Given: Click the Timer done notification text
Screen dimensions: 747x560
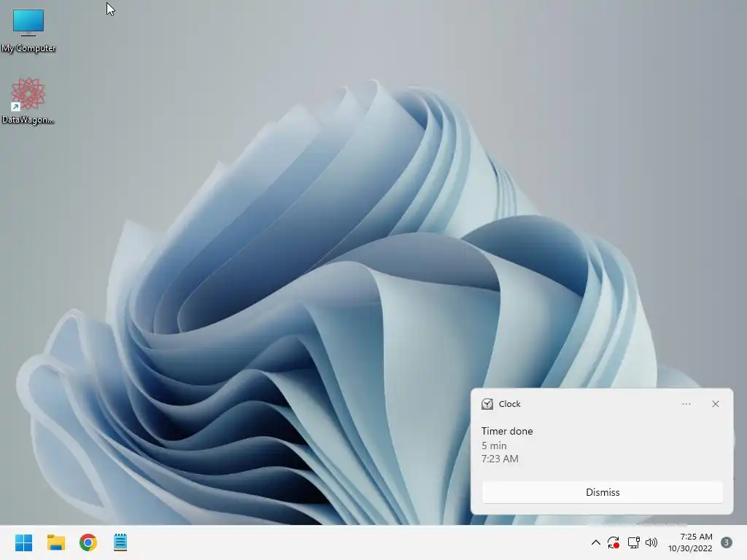Looking at the screenshot, I should click(x=507, y=431).
